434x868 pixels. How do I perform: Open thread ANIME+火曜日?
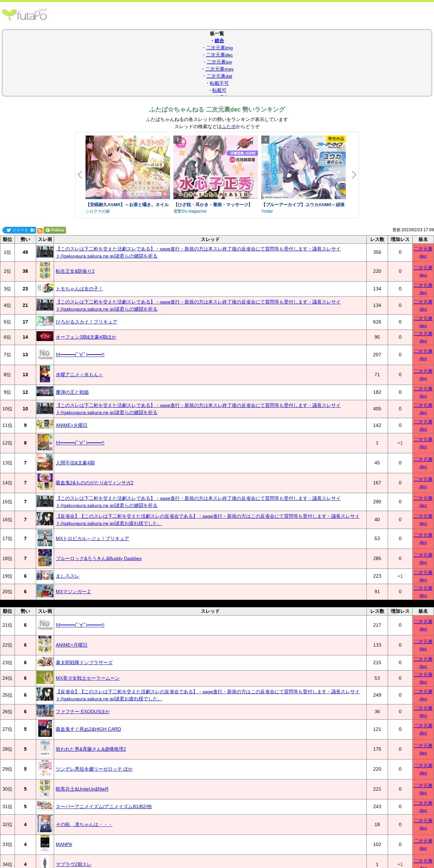click(x=72, y=425)
